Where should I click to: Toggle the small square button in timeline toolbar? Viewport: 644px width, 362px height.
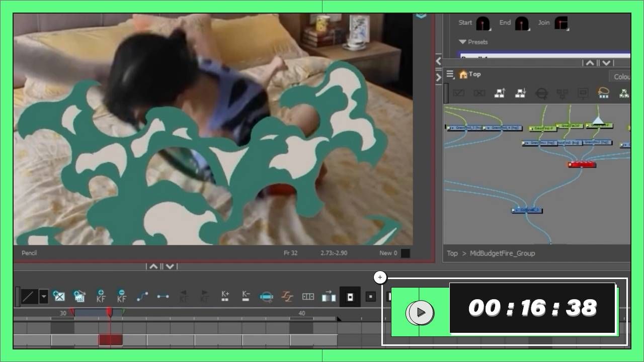(371, 297)
